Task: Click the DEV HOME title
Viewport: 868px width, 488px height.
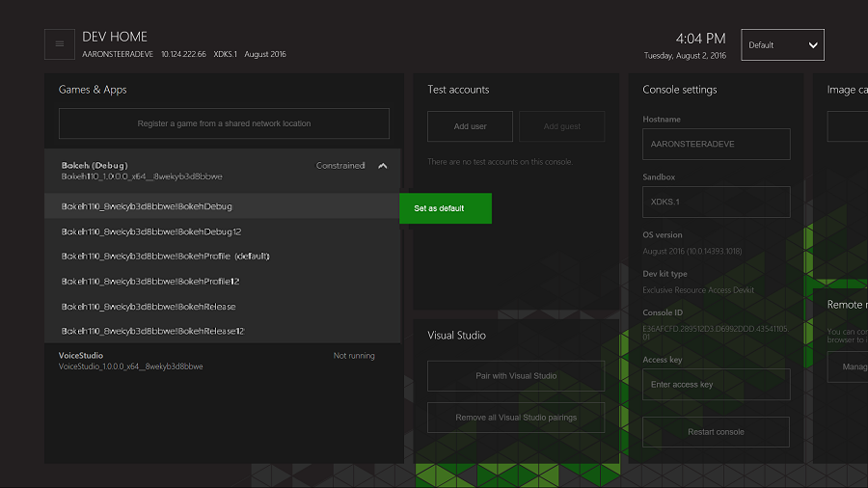Action: point(115,37)
